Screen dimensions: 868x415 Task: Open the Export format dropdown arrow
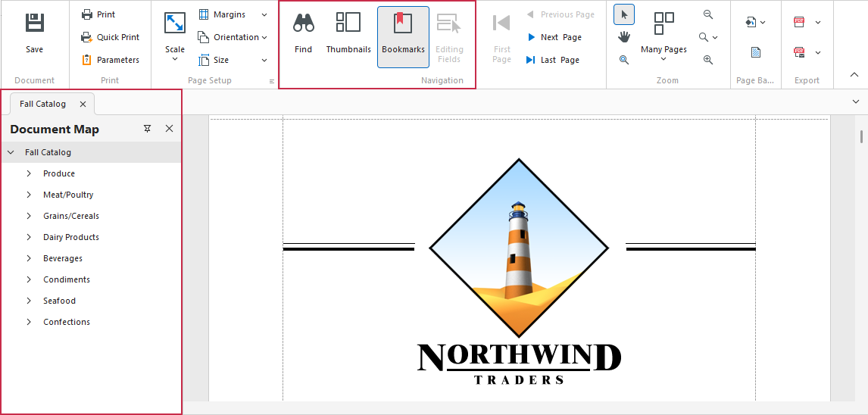[818, 22]
